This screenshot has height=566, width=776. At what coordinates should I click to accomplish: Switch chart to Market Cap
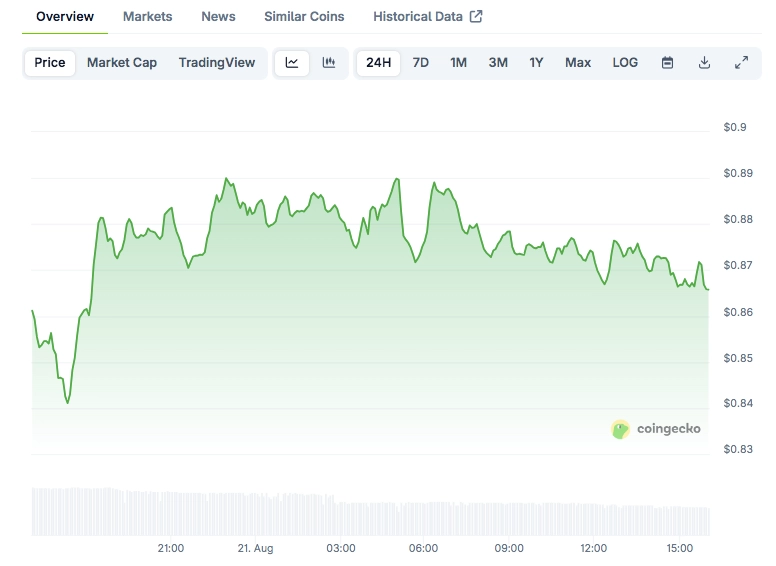pos(122,63)
